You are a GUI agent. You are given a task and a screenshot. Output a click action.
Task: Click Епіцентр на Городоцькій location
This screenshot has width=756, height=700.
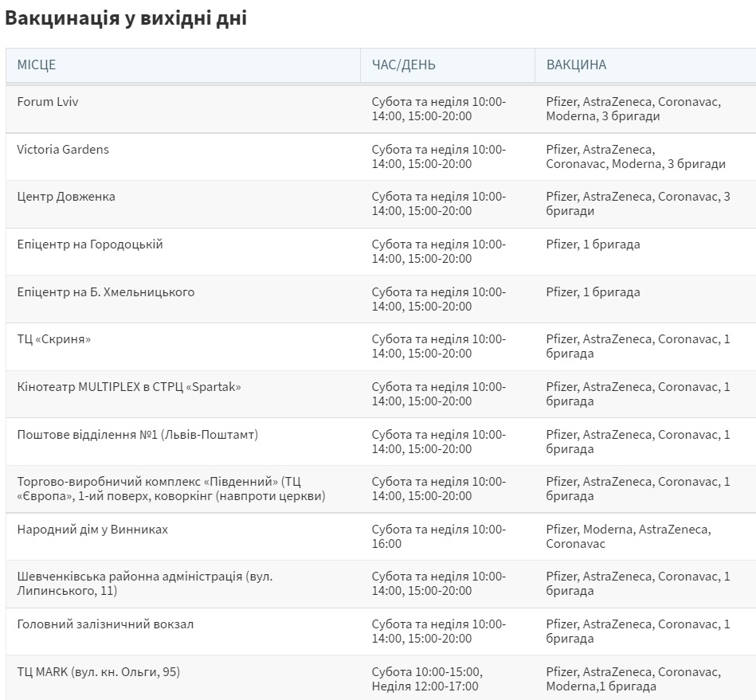(90, 244)
